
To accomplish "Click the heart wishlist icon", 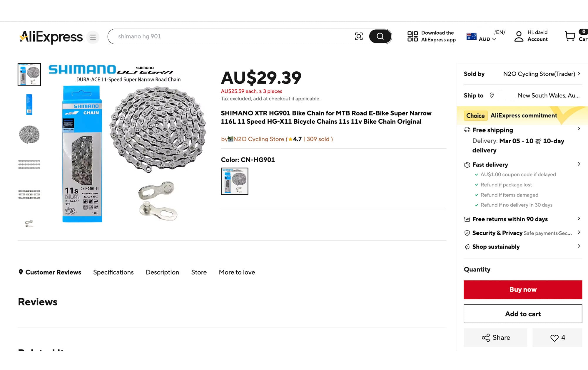I will click(554, 338).
